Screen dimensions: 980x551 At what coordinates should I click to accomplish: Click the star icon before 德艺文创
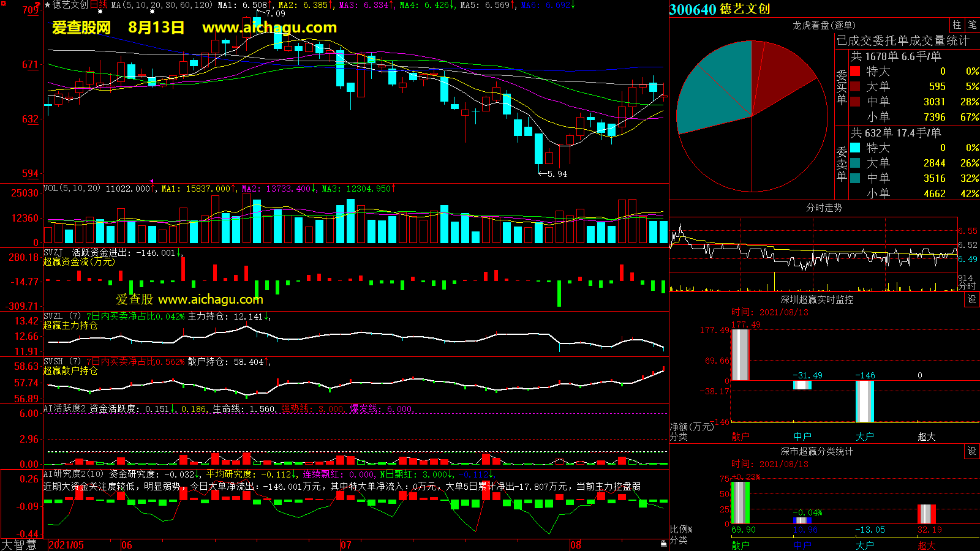[x=47, y=5]
